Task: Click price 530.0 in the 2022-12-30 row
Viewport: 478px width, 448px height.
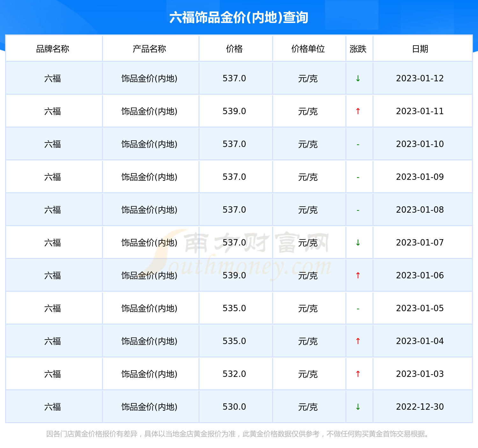Action: point(234,407)
